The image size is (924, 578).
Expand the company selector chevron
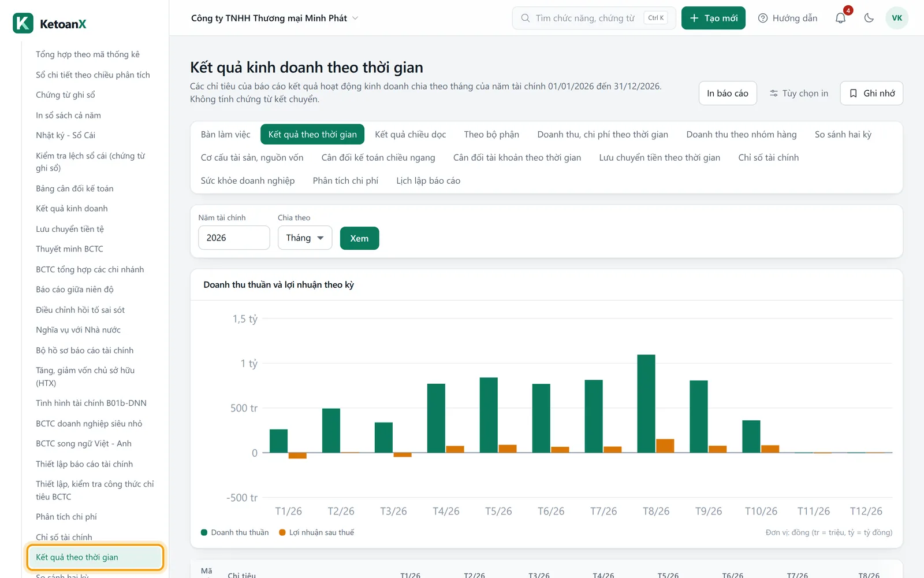355,18
